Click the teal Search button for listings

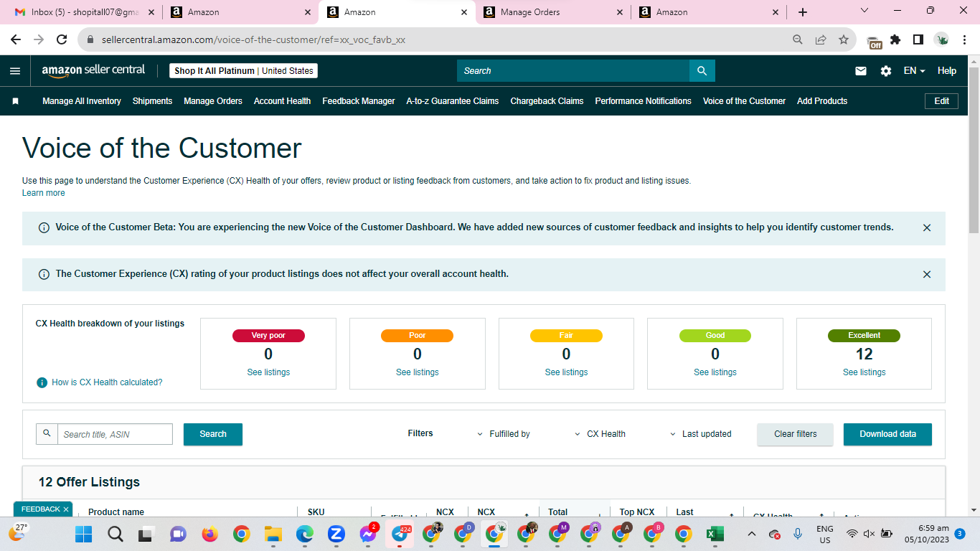tap(213, 434)
